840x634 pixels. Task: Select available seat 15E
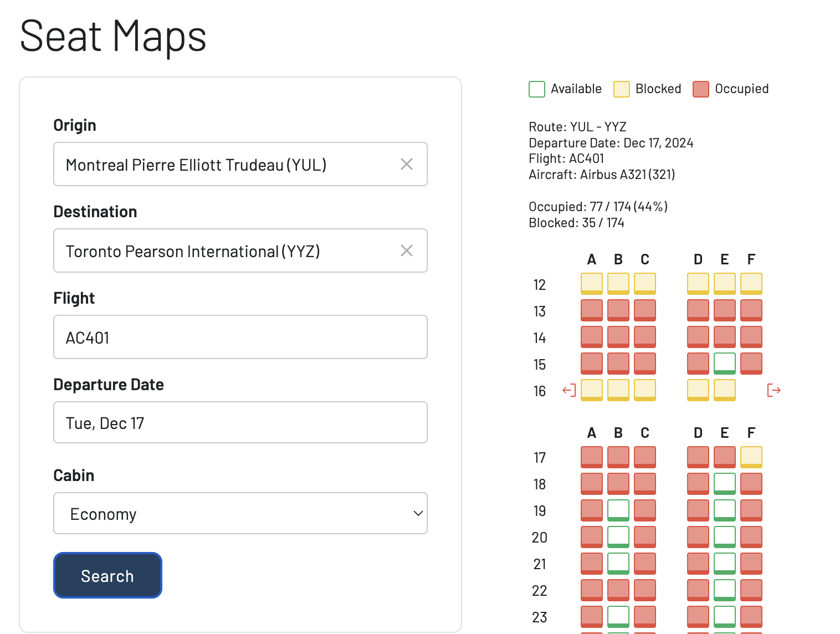[725, 364]
